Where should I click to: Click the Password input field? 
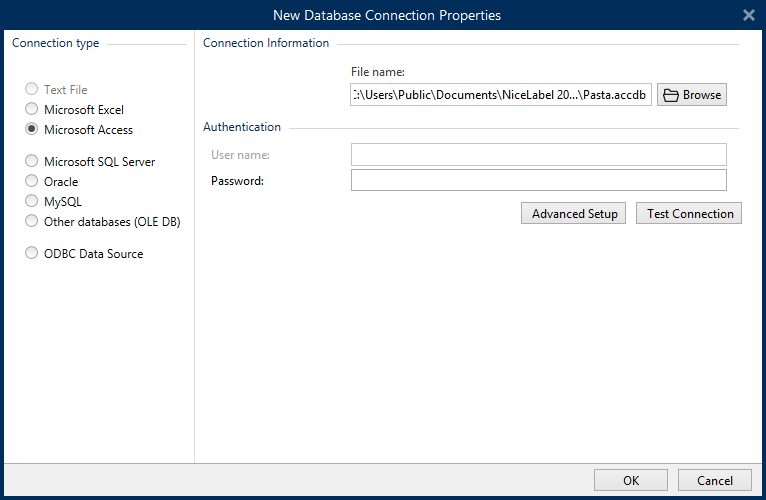coord(538,180)
